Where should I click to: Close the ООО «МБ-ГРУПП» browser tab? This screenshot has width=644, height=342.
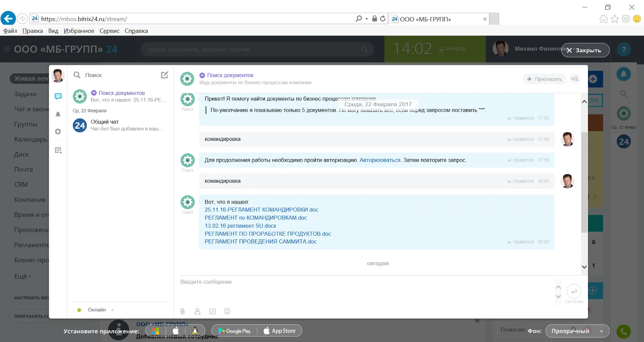click(x=485, y=19)
